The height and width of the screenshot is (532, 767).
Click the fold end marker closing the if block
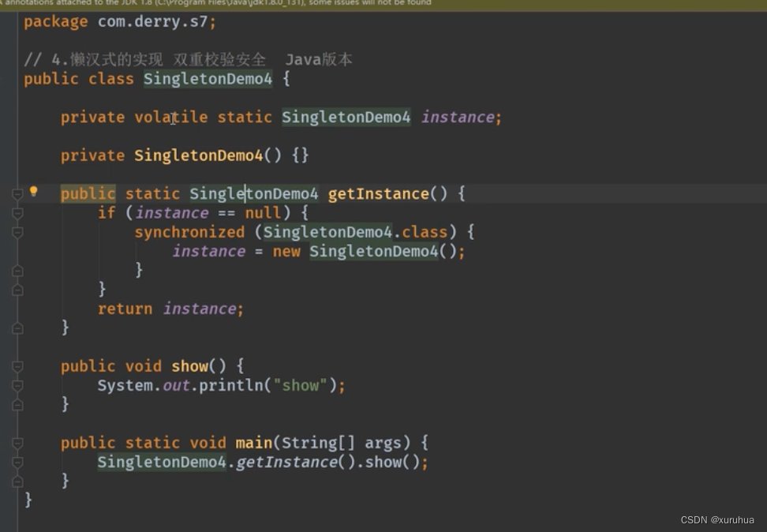17,290
